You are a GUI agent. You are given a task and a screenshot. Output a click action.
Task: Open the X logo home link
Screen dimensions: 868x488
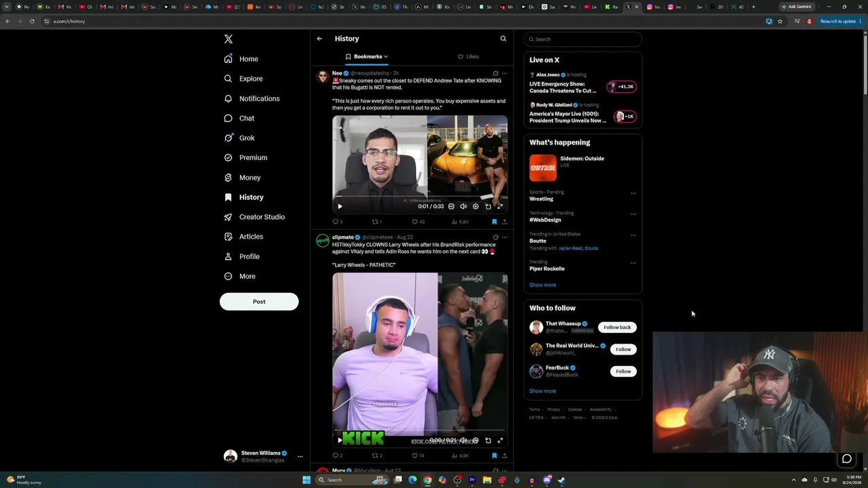(229, 39)
